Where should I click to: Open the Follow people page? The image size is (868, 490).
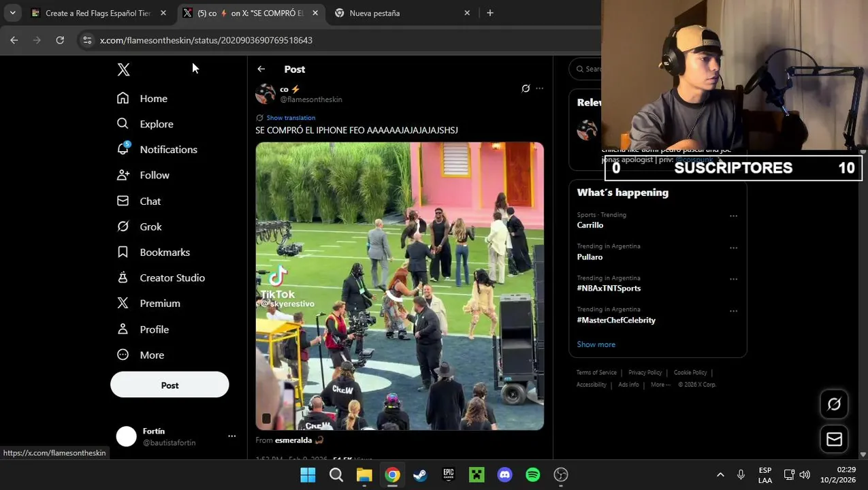click(x=143, y=175)
